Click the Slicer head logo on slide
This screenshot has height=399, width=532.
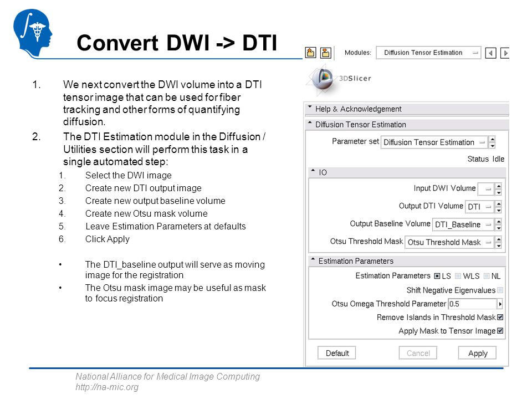pyautogui.click(x=33, y=33)
